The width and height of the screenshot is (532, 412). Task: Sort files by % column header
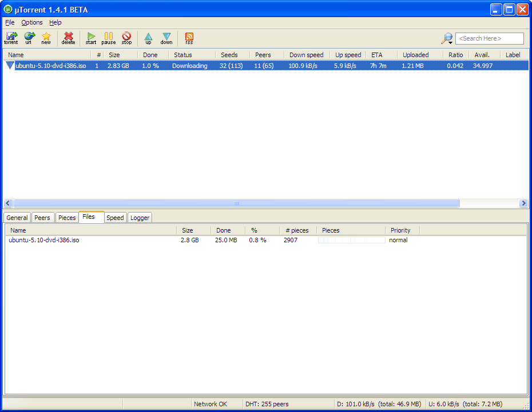(x=262, y=230)
